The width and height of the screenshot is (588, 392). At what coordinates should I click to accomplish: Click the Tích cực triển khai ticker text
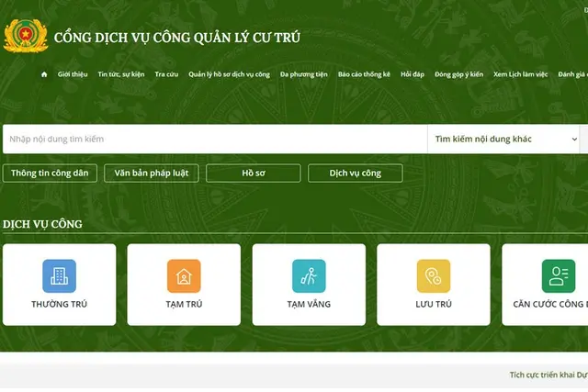pos(548,375)
